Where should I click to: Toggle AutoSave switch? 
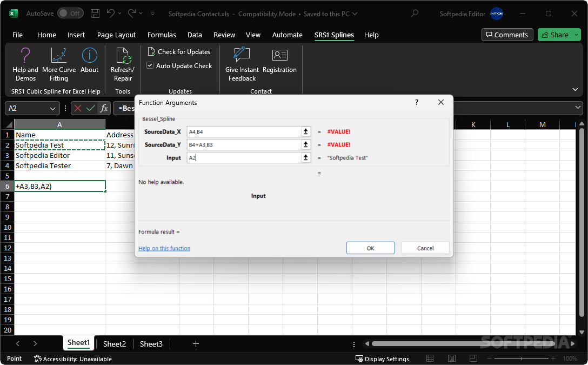click(x=70, y=14)
